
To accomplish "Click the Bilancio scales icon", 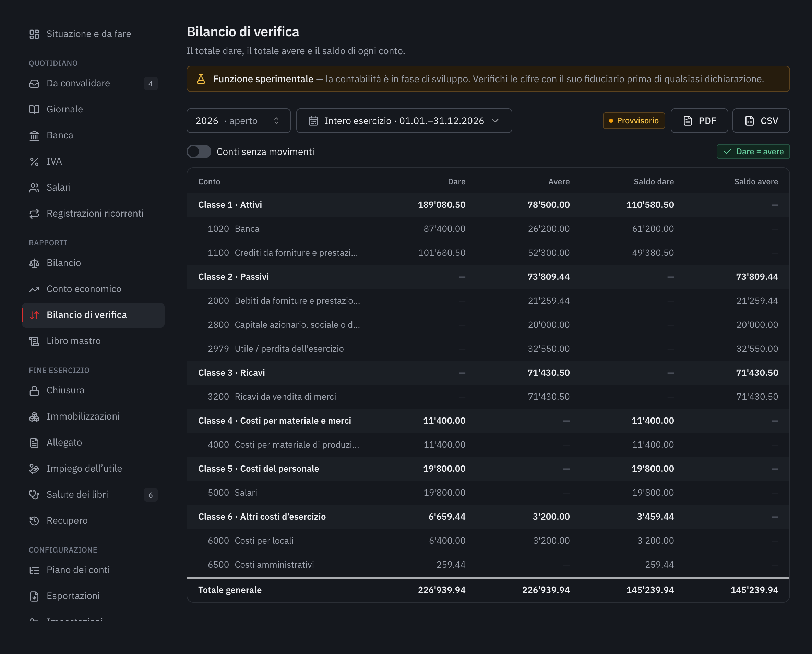I will coord(34,263).
